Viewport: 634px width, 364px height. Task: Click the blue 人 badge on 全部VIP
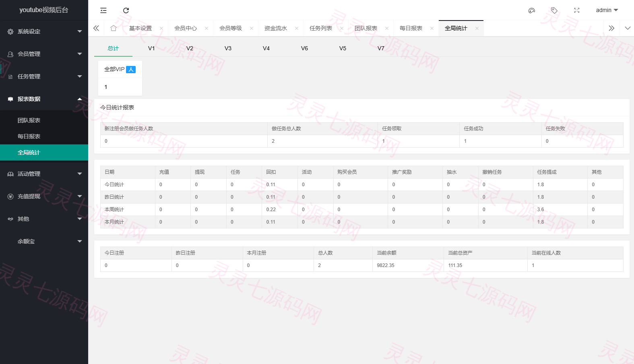pos(131,70)
